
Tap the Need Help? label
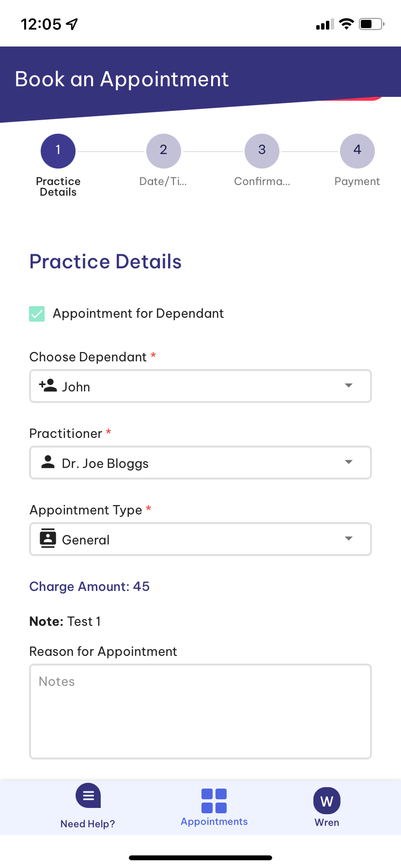tap(88, 824)
